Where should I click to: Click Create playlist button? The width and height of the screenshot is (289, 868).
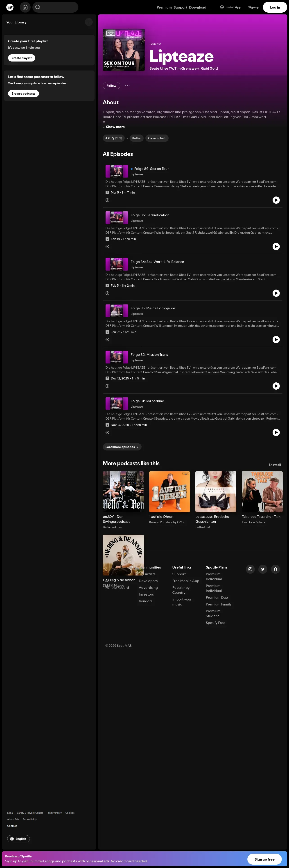pos(22,58)
